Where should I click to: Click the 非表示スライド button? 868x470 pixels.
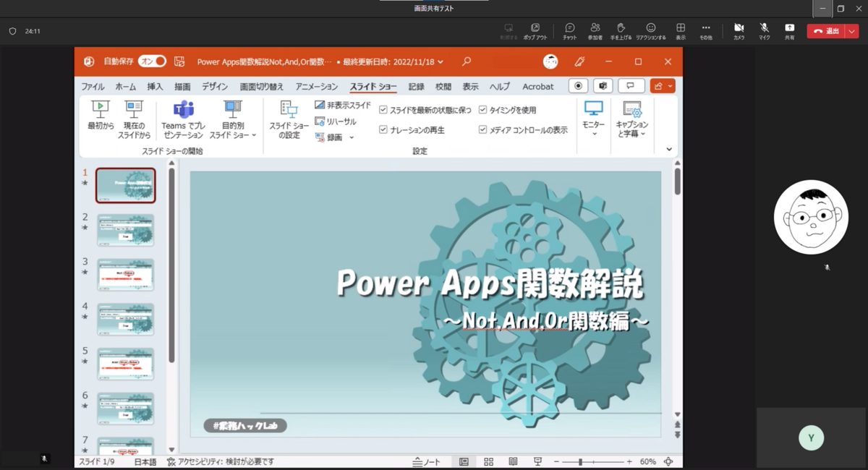click(343, 106)
